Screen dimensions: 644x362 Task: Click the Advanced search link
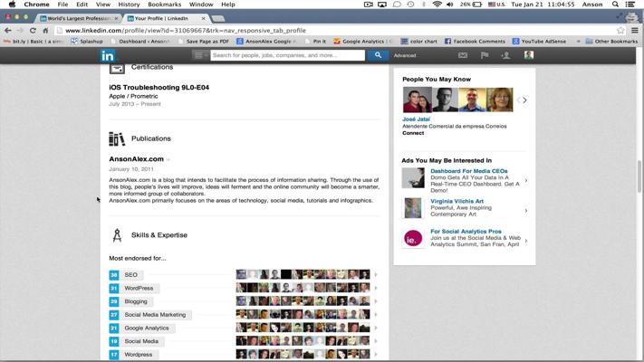(x=405, y=55)
